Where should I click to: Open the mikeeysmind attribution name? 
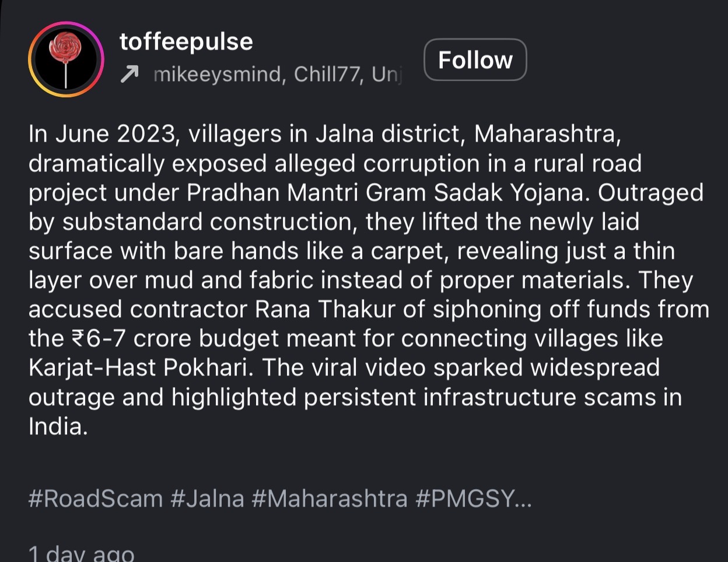point(219,75)
